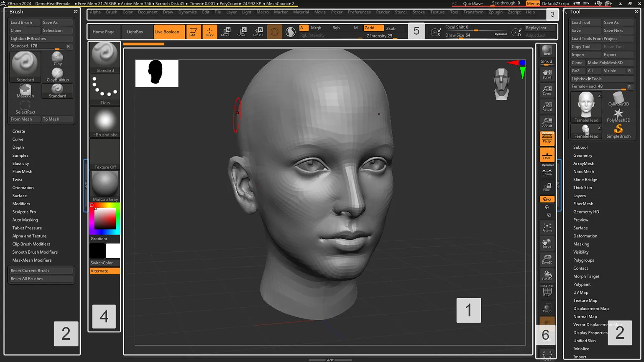Click the Reset All Brushes button

tap(41, 279)
